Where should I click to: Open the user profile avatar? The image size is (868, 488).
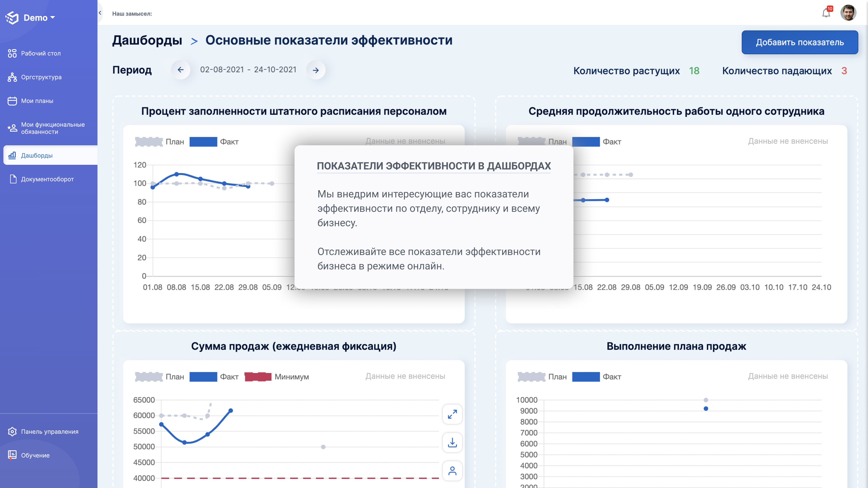848,13
